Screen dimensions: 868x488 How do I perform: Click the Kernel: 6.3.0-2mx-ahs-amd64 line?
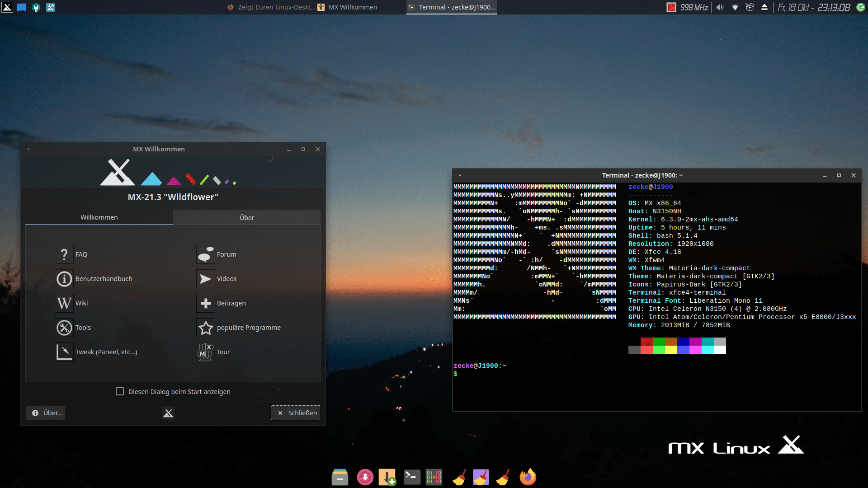pyautogui.click(x=683, y=220)
